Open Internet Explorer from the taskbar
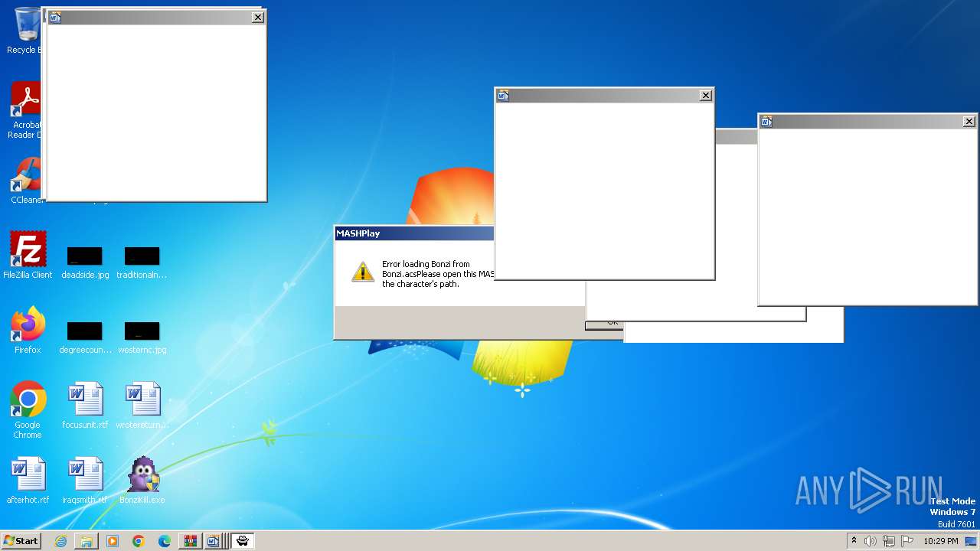 coord(60,541)
